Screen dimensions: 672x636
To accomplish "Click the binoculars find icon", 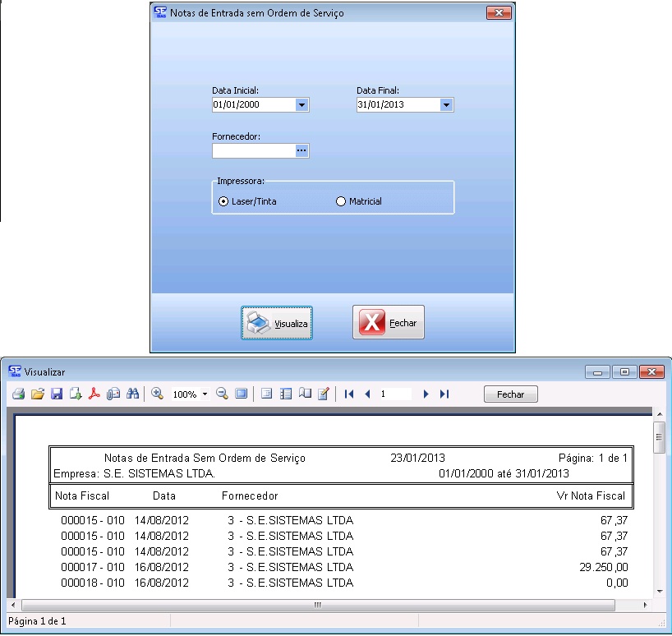I will (x=132, y=394).
